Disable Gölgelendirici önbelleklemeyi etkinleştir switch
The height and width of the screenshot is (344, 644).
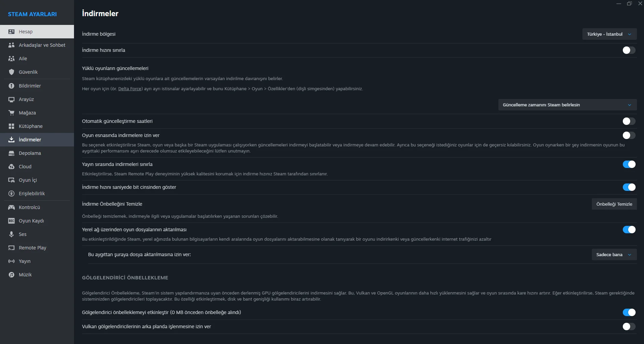pos(629,312)
